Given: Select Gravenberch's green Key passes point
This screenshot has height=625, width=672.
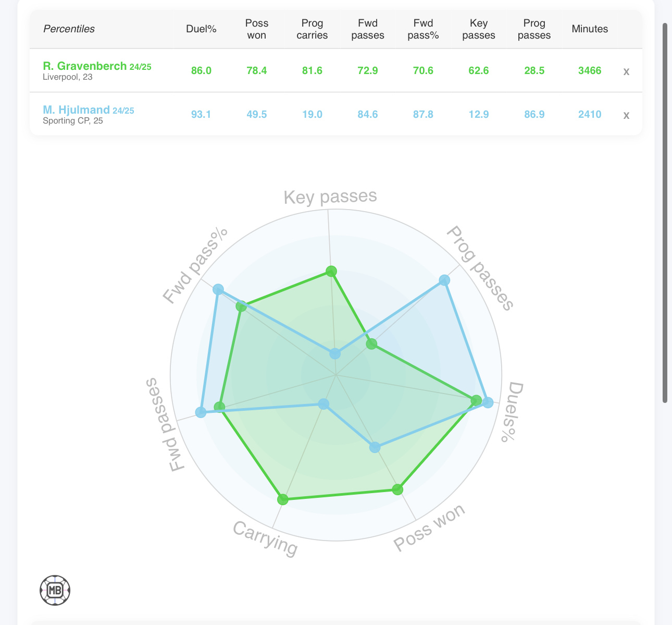Looking at the screenshot, I should point(331,271).
